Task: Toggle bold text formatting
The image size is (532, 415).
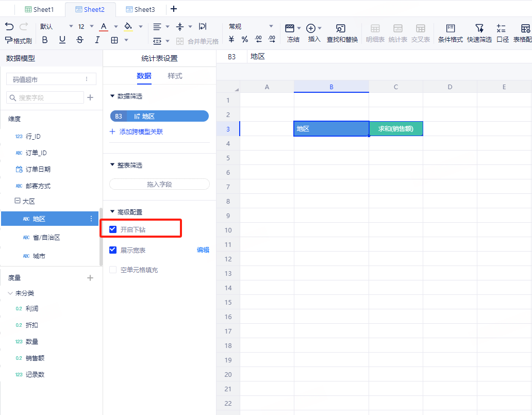Action: 45,40
